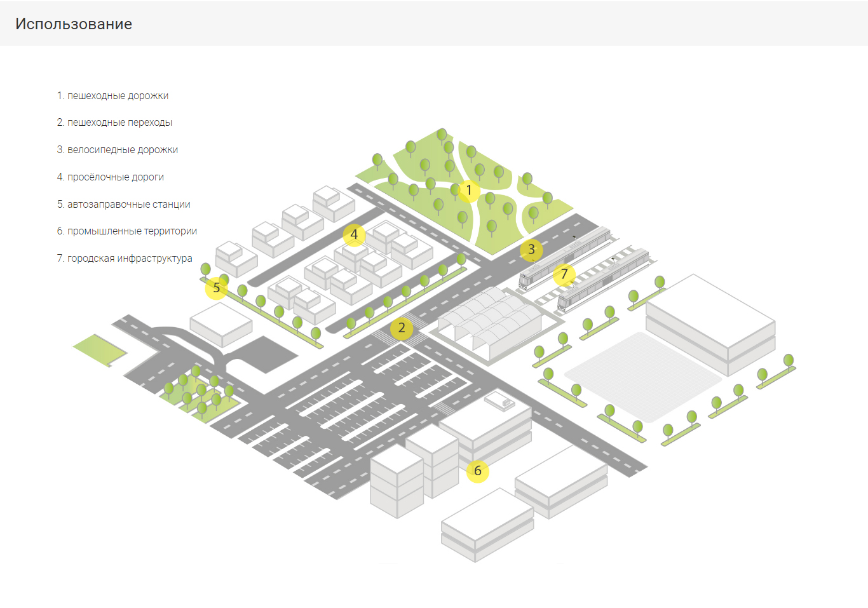
Task: Click legend item "городская инфраструктура"
Action: click(124, 259)
